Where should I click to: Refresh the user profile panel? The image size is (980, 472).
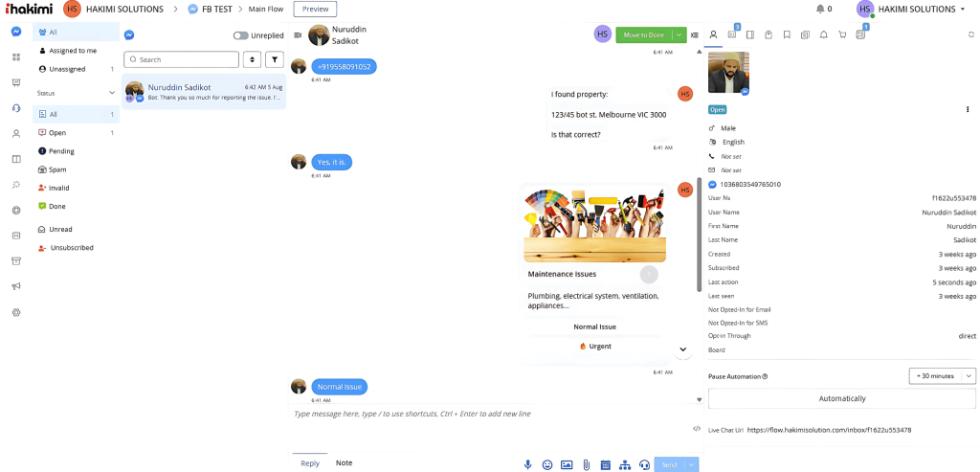(x=970, y=35)
